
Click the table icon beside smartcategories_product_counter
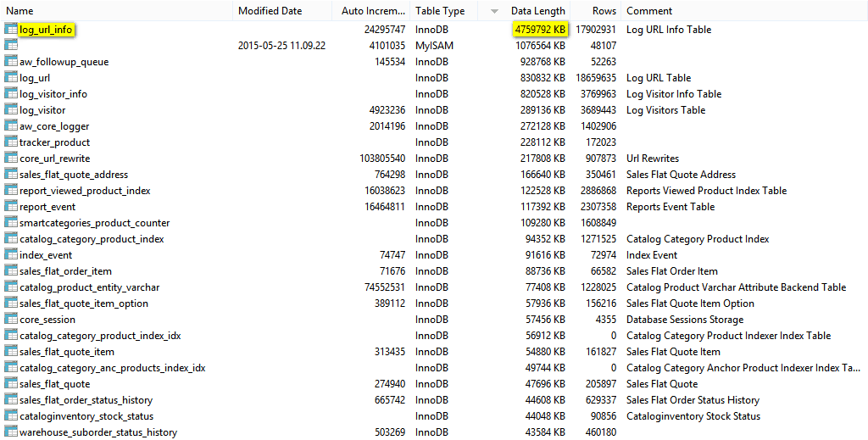point(10,222)
